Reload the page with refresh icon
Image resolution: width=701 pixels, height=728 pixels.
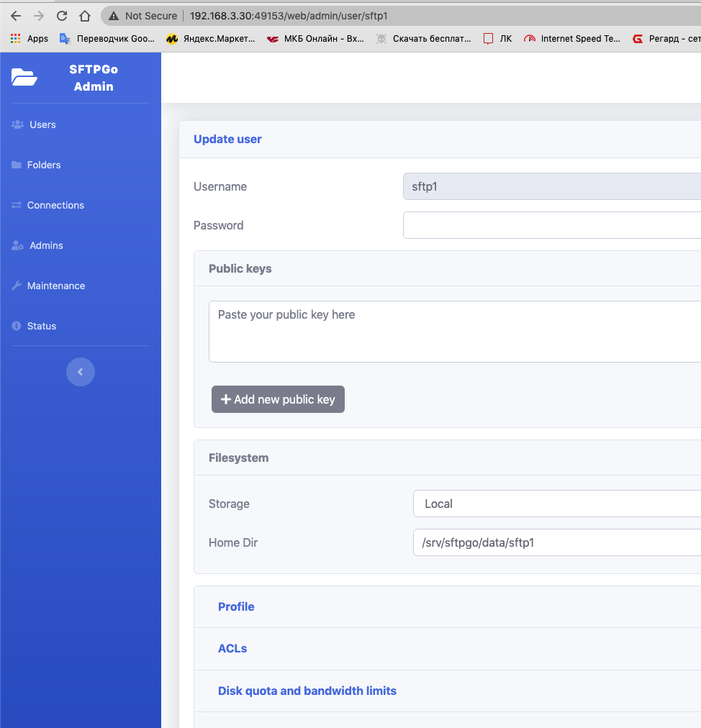(x=62, y=16)
